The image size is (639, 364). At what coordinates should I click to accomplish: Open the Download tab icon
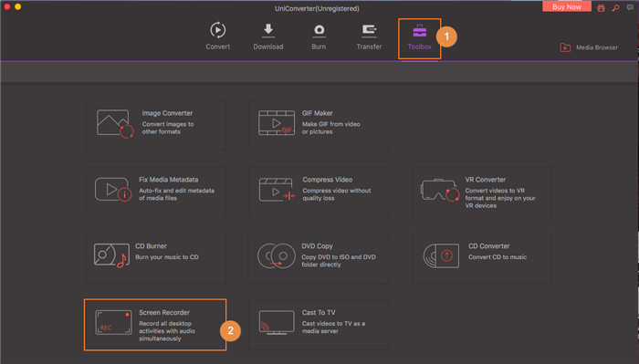pyautogui.click(x=268, y=30)
